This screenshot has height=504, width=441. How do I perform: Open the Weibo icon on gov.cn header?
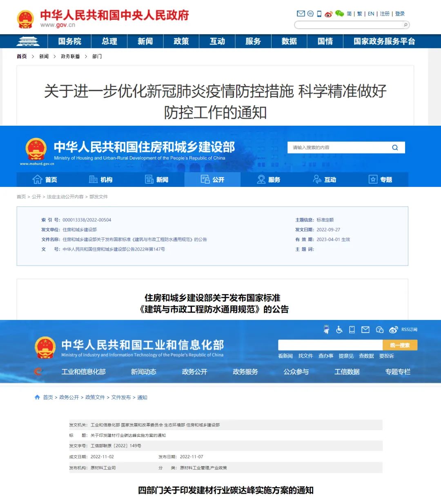(x=329, y=14)
